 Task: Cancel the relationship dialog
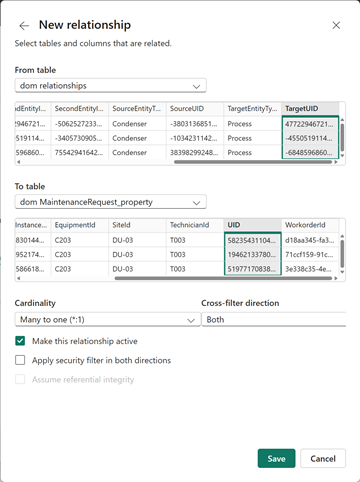tap(323, 458)
